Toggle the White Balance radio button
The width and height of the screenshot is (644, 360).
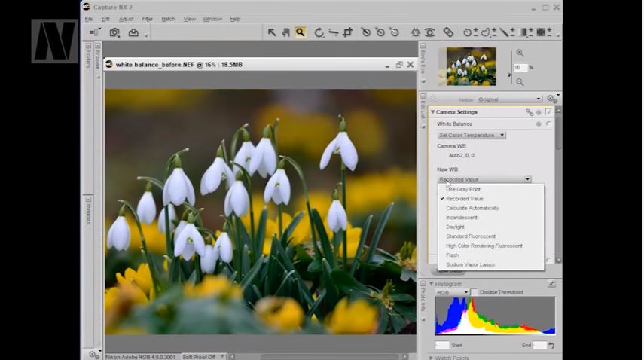pyautogui.click(x=548, y=124)
